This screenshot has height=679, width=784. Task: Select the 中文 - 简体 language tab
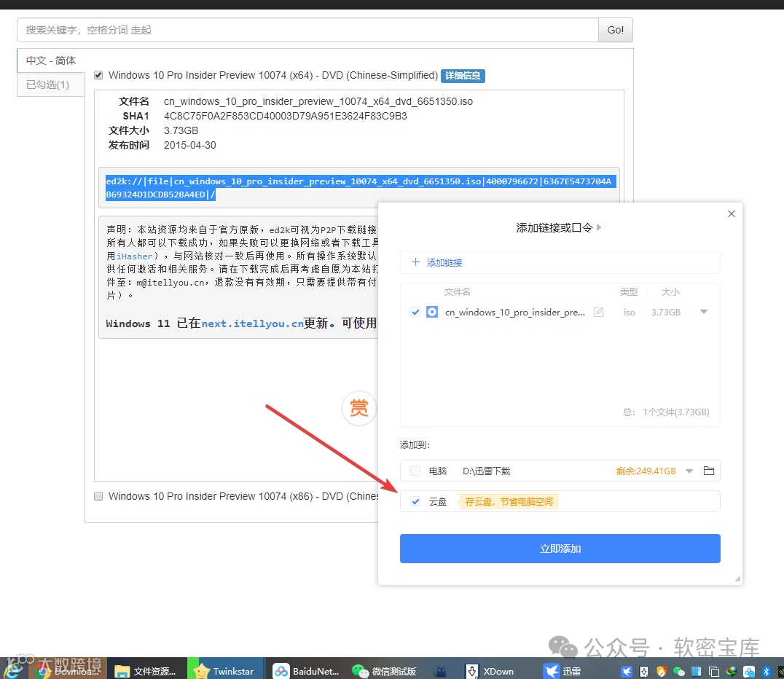[51, 60]
